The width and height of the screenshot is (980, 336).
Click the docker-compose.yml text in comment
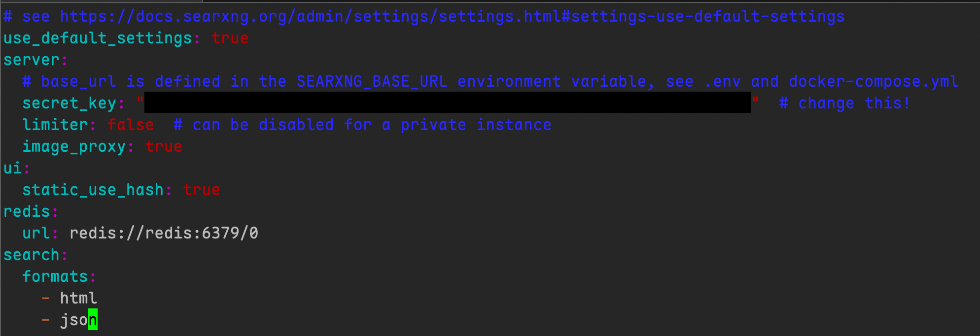pos(873,82)
